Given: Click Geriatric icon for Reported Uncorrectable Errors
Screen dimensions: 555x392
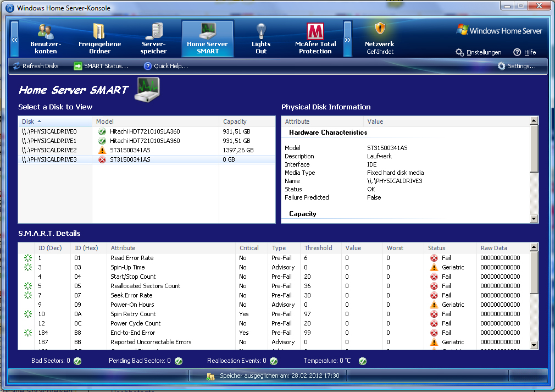Looking at the screenshot, I should click(434, 342).
